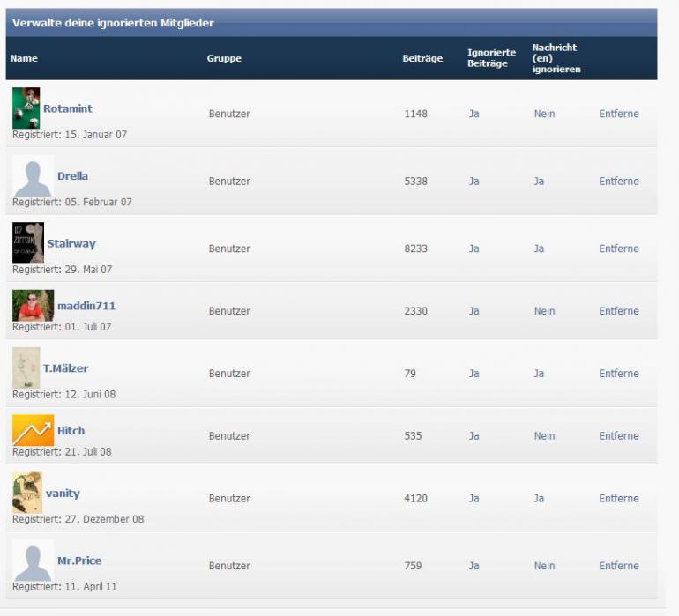Remove Stairway via Entferne link
This screenshot has width=679, height=616.
point(619,249)
